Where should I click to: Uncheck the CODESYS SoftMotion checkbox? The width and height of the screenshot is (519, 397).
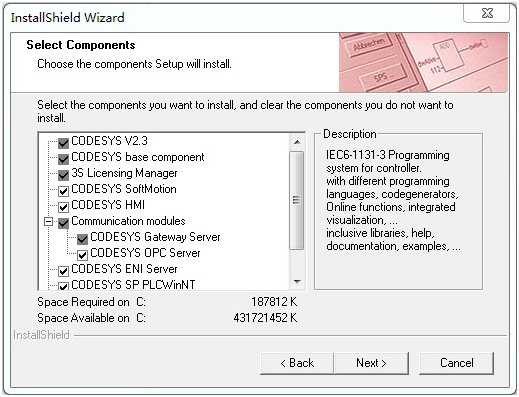click(63, 191)
